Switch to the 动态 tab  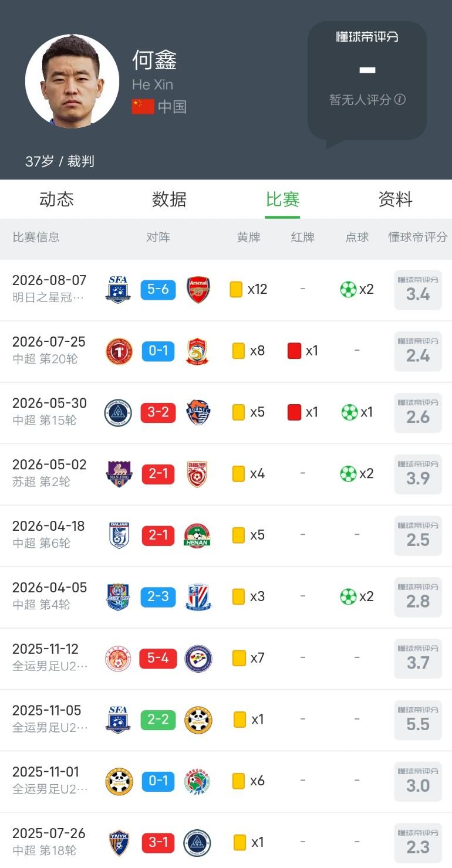57,199
